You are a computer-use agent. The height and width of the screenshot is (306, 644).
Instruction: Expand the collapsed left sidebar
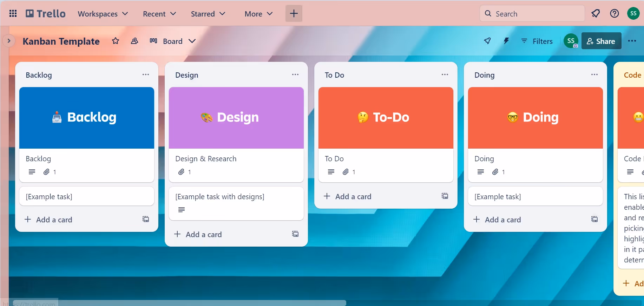pos(9,41)
